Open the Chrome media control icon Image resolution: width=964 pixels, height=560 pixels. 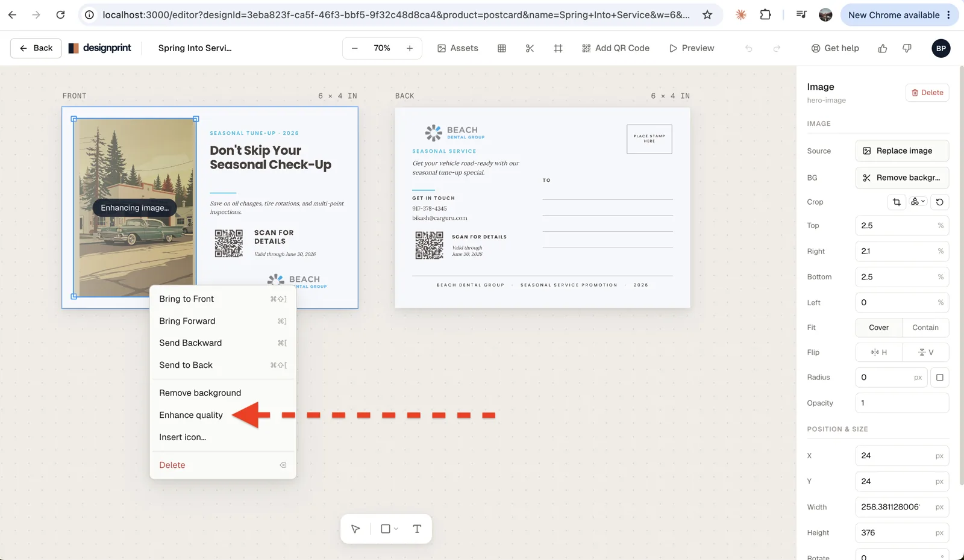[x=801, y=14]
